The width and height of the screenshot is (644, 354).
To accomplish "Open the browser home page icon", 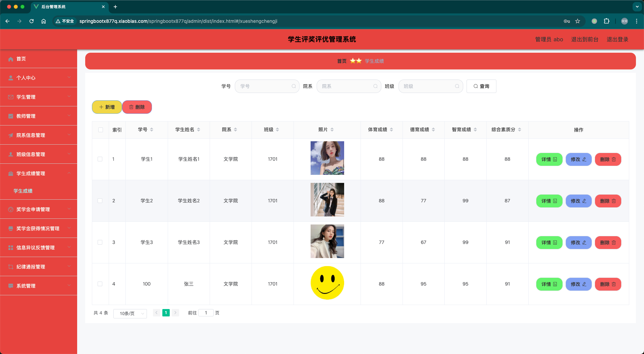I will click(x=44, y=21).
